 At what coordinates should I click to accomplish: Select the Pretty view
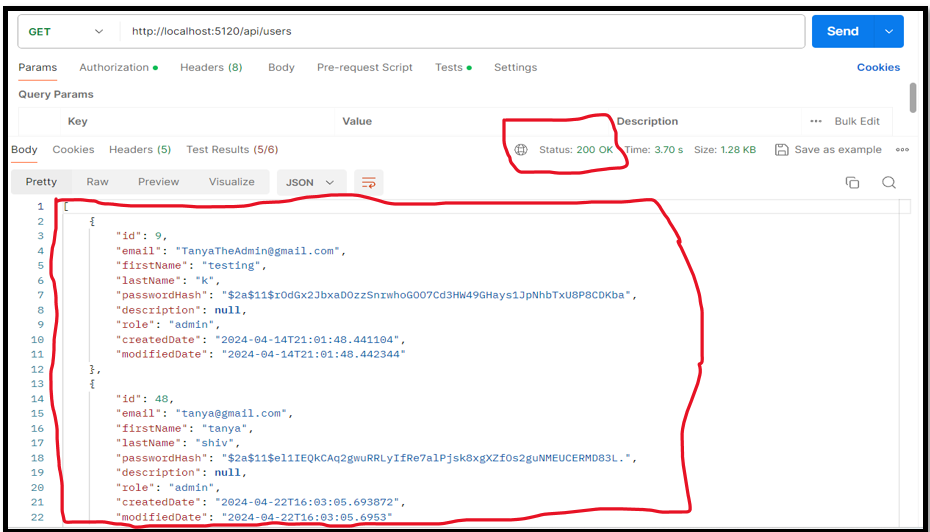[x=41, y=182]
